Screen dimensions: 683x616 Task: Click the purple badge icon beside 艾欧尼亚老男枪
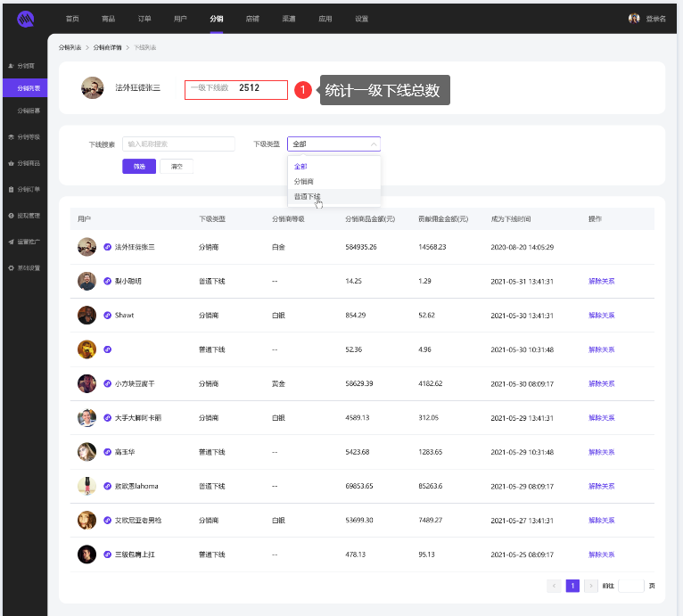pos(107,520)
